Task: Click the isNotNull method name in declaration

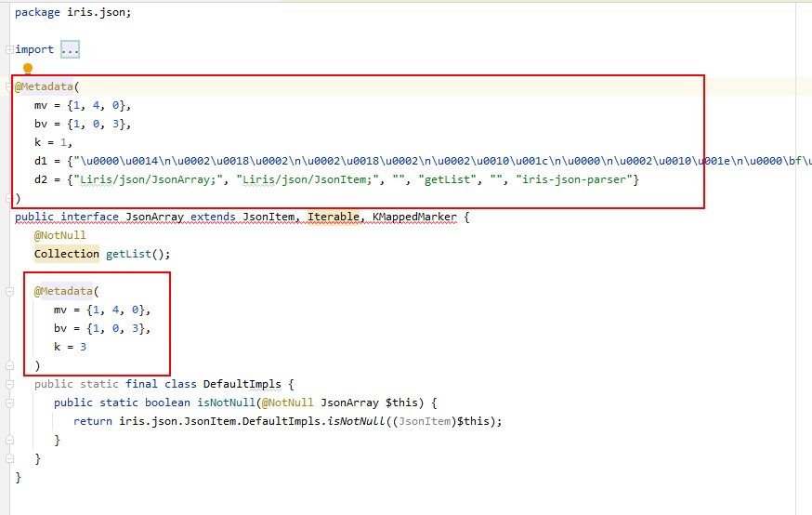Action: tap(227, 403)
